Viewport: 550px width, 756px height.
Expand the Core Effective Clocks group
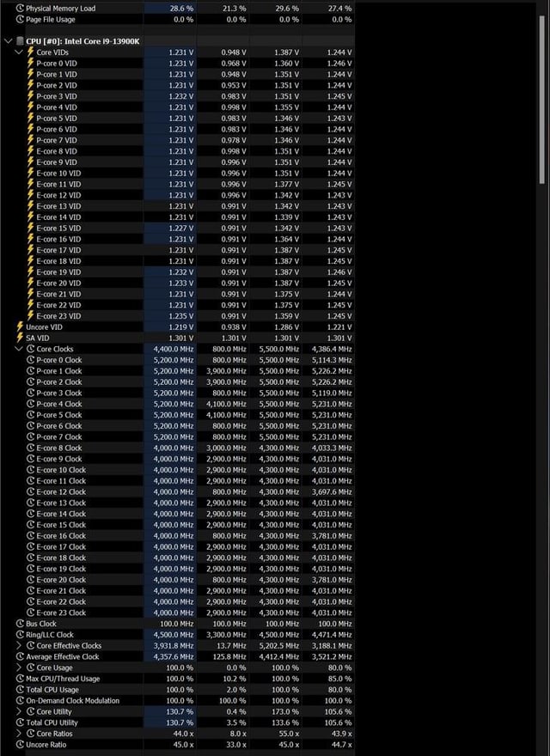point(19,645)
